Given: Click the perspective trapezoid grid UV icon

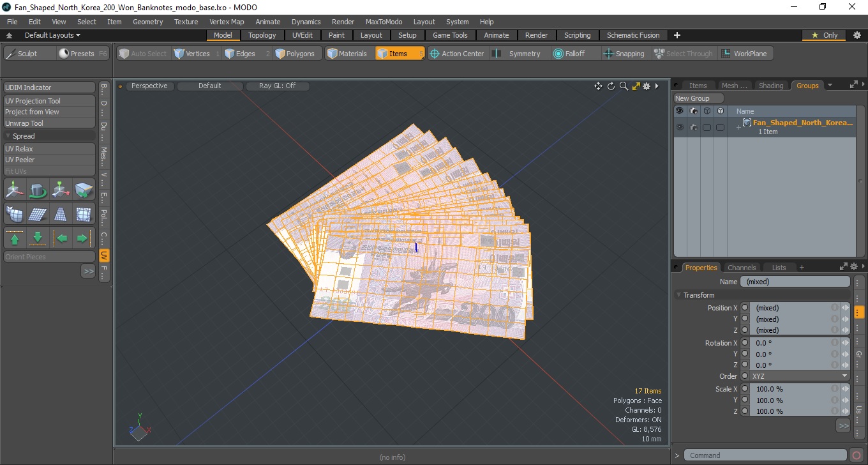Looking at the screenshot, I should pyautogui.click(x=61, y=214).
